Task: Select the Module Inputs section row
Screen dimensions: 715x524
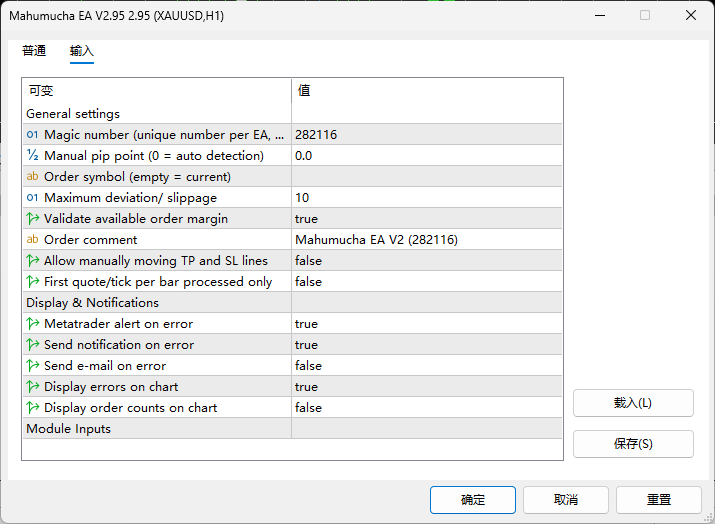Action: (x=292, y=428)
